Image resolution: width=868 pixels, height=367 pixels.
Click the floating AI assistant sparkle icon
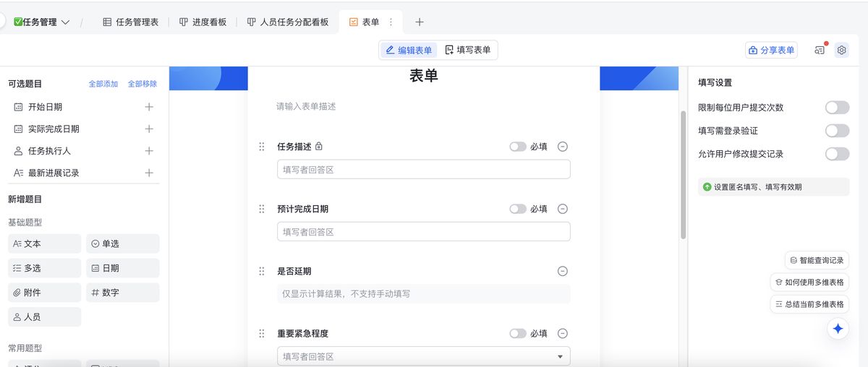click(838, 329)
